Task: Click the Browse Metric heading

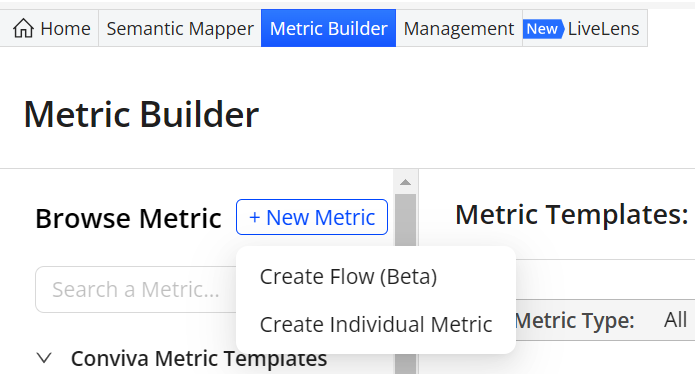Action: click(129, 218)
